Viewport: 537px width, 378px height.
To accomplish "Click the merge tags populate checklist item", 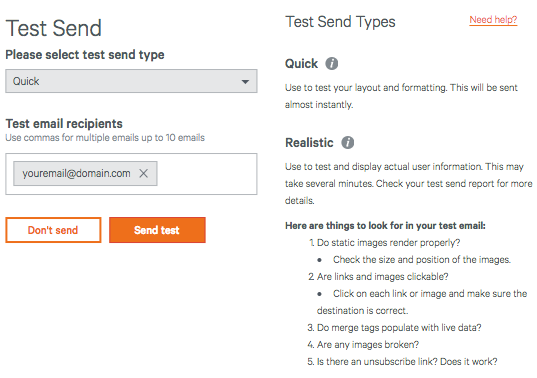I will pos(394,328).
